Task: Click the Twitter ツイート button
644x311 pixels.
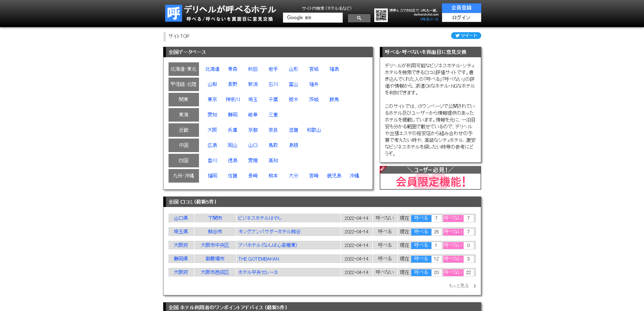Action: coord(466,36)
